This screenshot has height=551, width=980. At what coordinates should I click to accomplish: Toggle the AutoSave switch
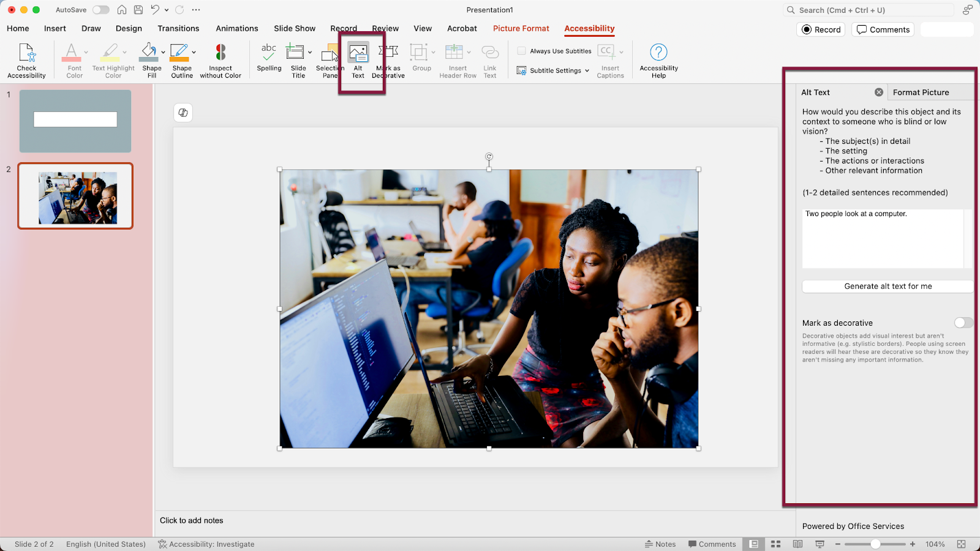100,10
